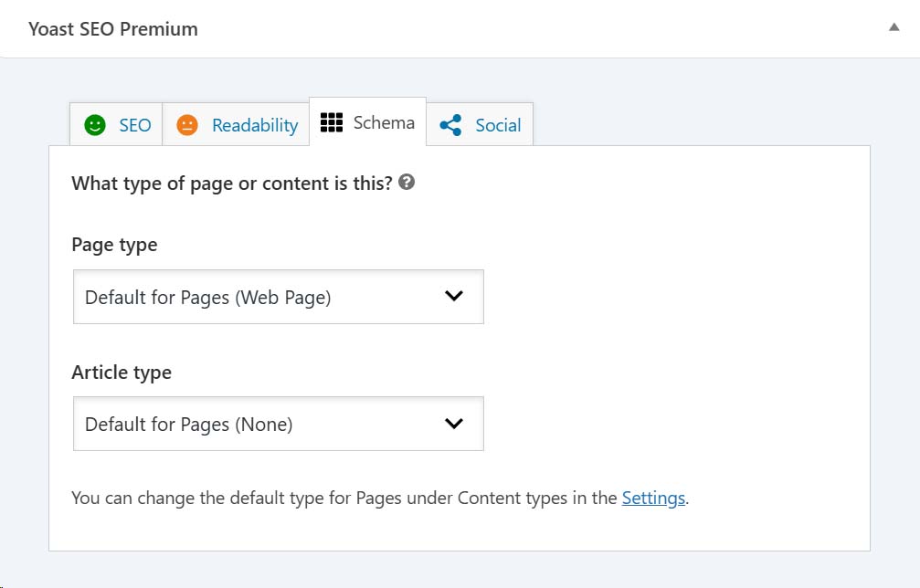Viewport: 920px width, 588px height.
Task: Click the default type for Pages description text
Action: click(344, 498)
